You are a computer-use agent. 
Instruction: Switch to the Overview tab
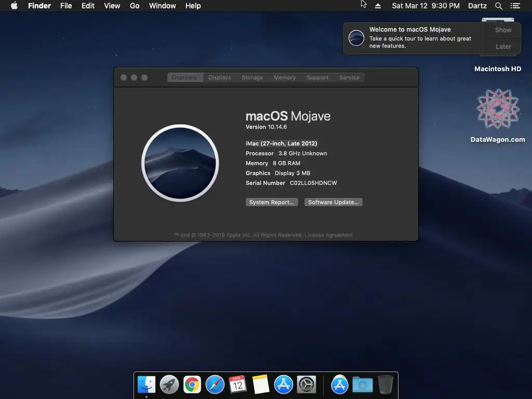tap(185, 77)
